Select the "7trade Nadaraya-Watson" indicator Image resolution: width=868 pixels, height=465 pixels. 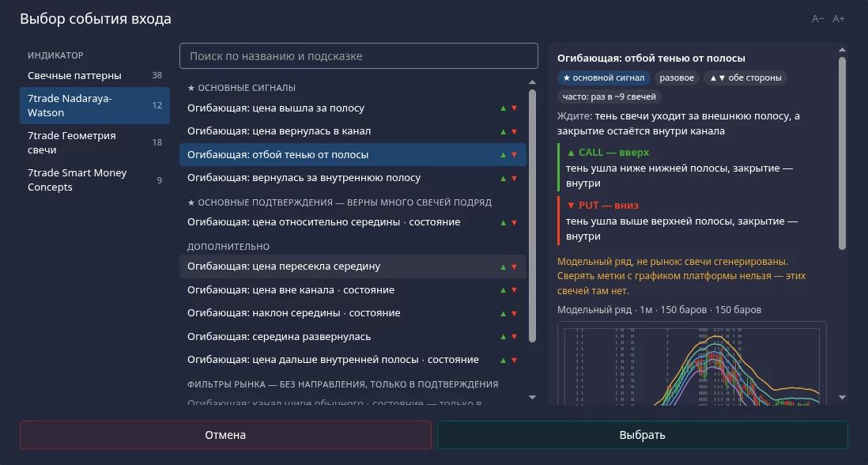click(95, 105)
